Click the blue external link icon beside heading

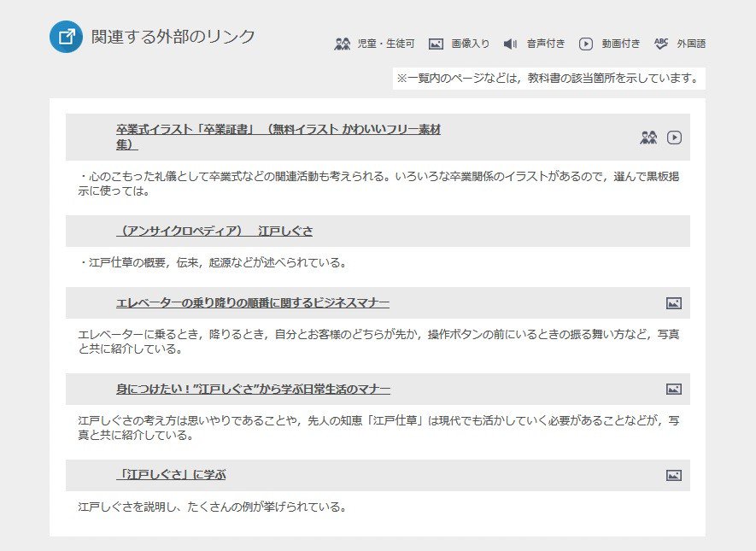click(x=66, y=37)
